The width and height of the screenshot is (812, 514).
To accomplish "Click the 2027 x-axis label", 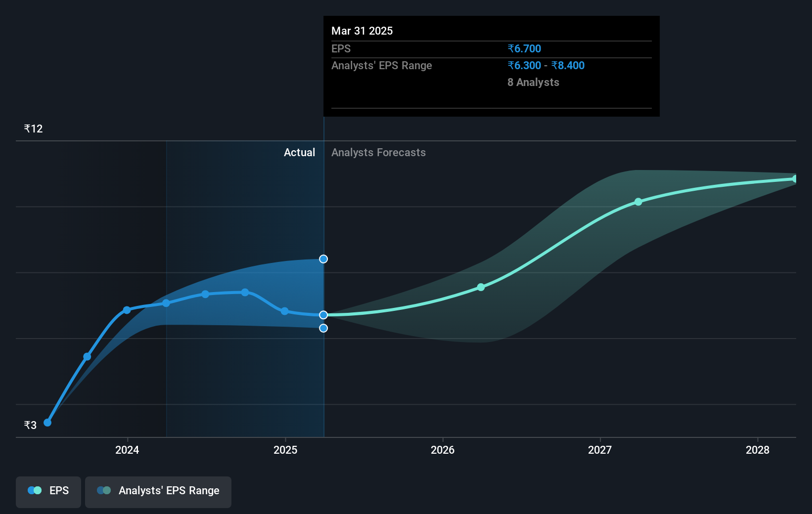I will (x=600, y=450).
